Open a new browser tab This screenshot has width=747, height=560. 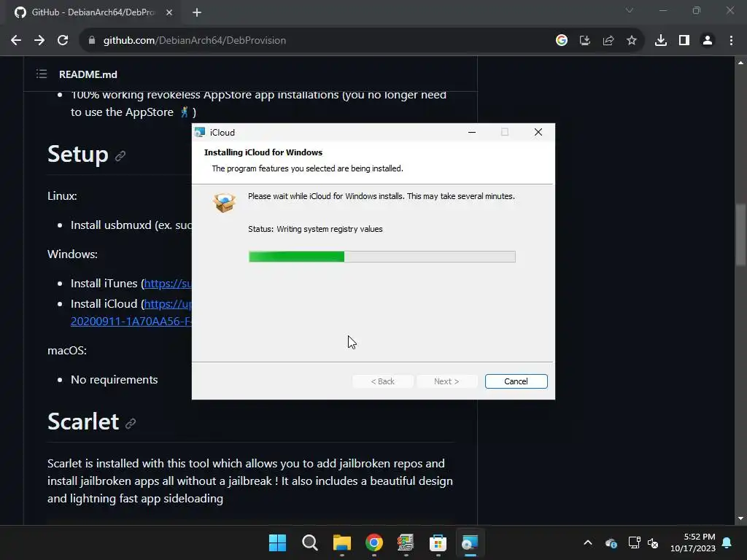[197, 12]
